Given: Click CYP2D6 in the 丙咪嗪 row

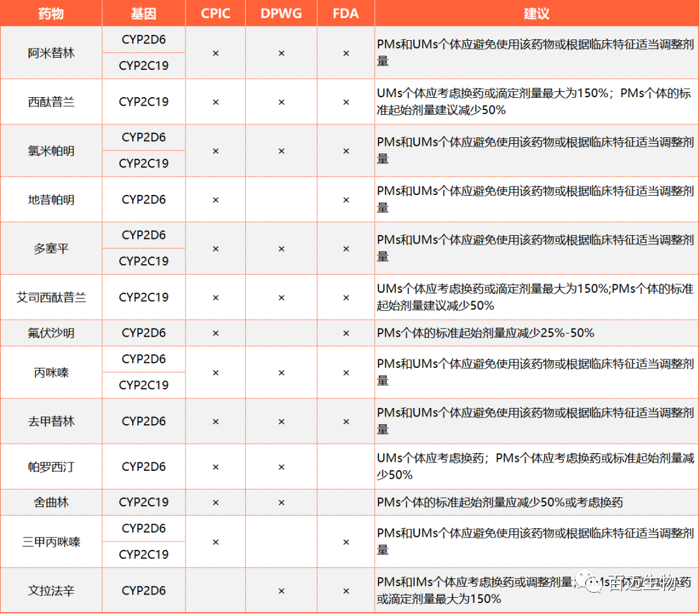Looking at the screenshot, I should tap(144, 359).
